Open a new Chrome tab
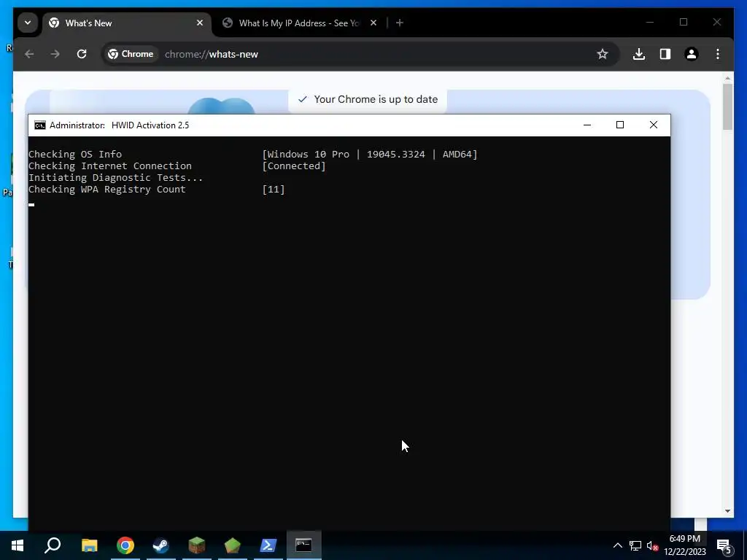Viewport: 747px width, 560px height. [x=400, y=23]
